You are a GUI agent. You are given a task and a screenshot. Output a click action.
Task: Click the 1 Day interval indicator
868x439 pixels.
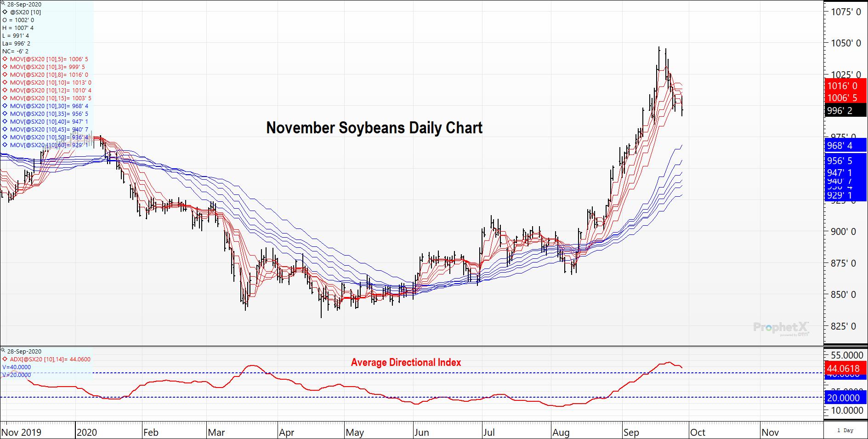click(845, 431)
